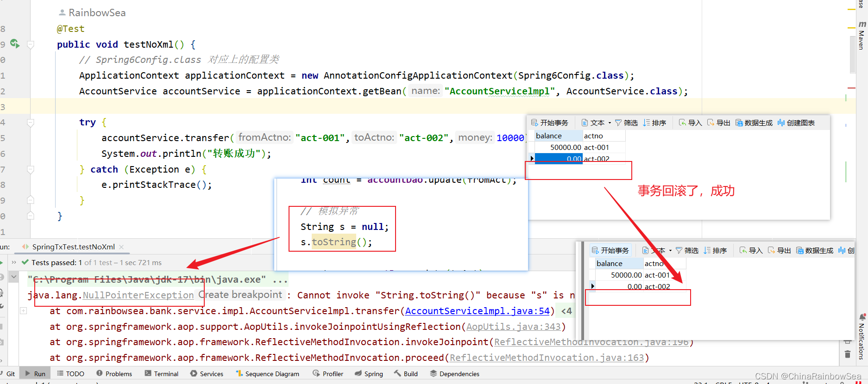Open the Maven side panel
The width and height of the screenshot is (868, 384).
point(862,36)
